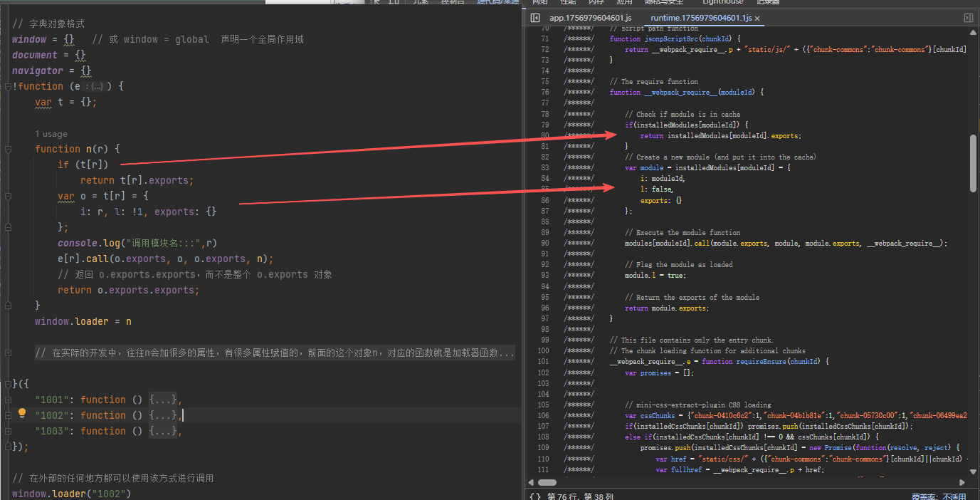The height and width of the screenshot is (500, 980).
Task: Click "document = {}" line in editor
Action: 49,55
